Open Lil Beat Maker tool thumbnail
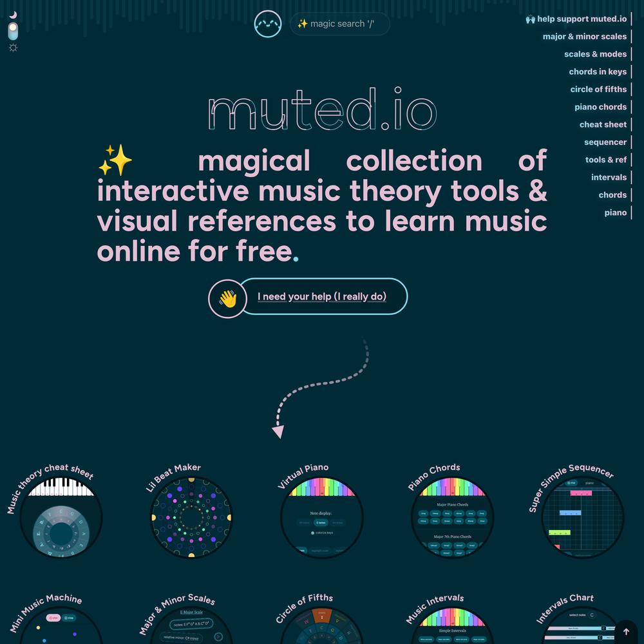Image resolution: width=644 pixels, height=644 pixels. [191, 517]
